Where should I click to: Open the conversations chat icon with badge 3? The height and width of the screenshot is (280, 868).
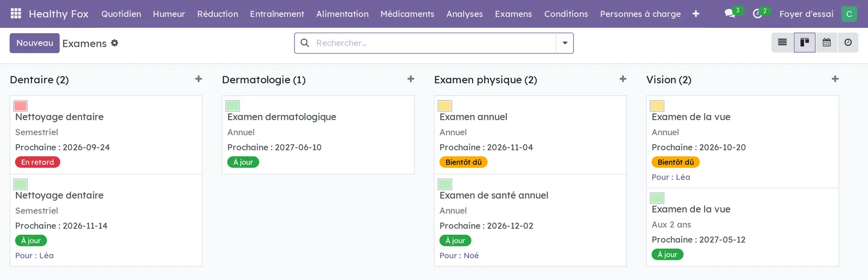[730, 14]
